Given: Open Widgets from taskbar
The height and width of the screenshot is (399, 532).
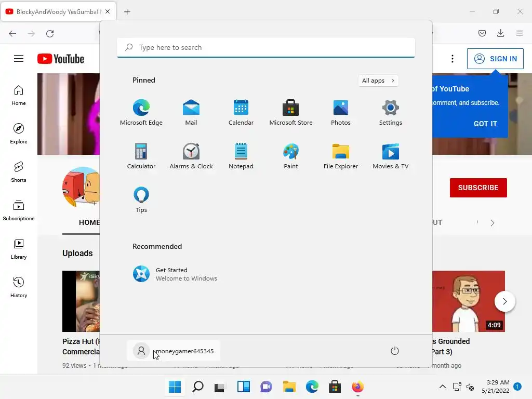Looking at the screenshot, I should tap(243, 387).
